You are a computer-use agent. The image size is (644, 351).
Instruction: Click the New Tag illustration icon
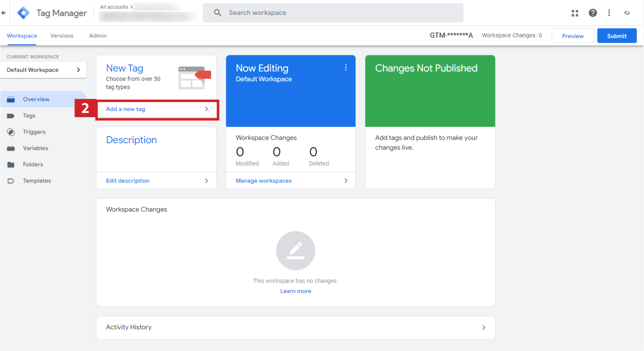tap(194, 78)
